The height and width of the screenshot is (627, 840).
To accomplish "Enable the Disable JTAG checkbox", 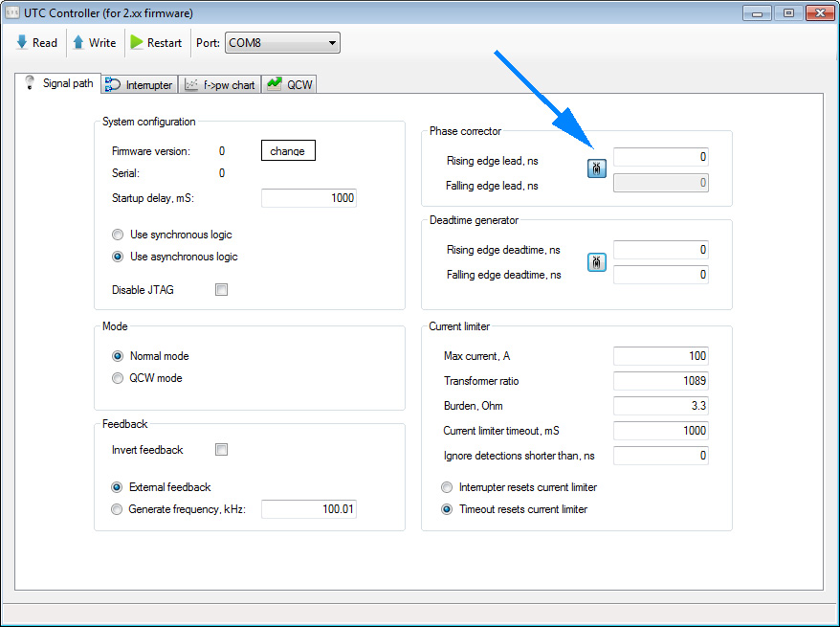I will [x=221, y=290].
